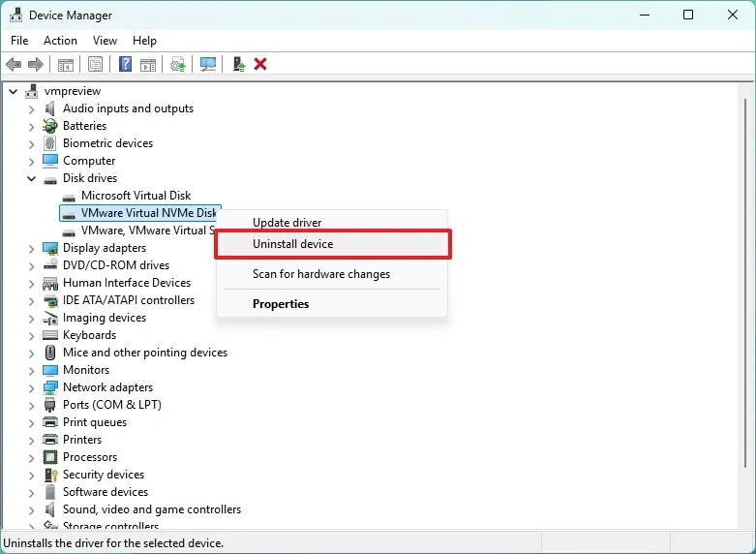Screen dimensions: 756x554
Task: Click the Microsoft Virtual Disk drive icon
Action: click(x=69, y=197)
